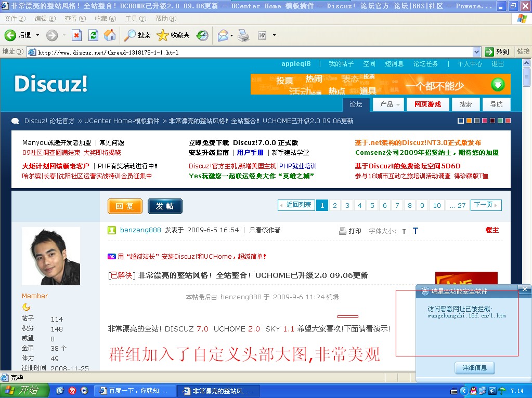Select the orange theme color swatch
The image size is (532, 398).
pyautogui.click(x=469, y=121)
